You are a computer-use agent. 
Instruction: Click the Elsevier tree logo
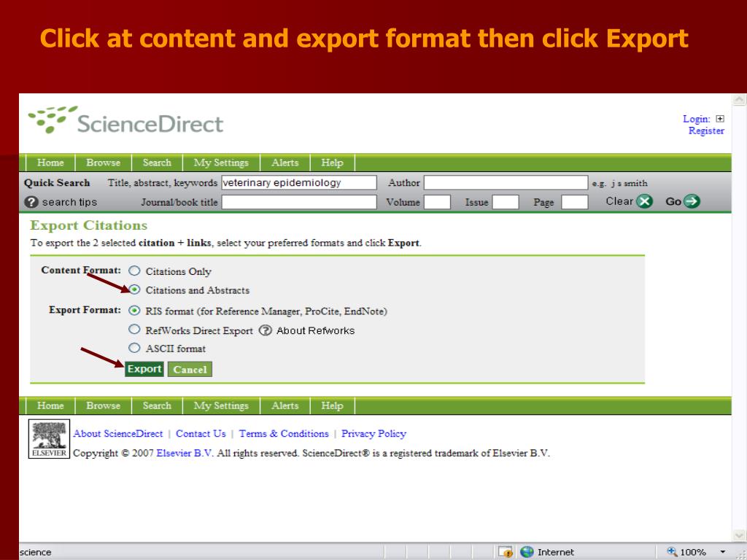tap(49, 438)
